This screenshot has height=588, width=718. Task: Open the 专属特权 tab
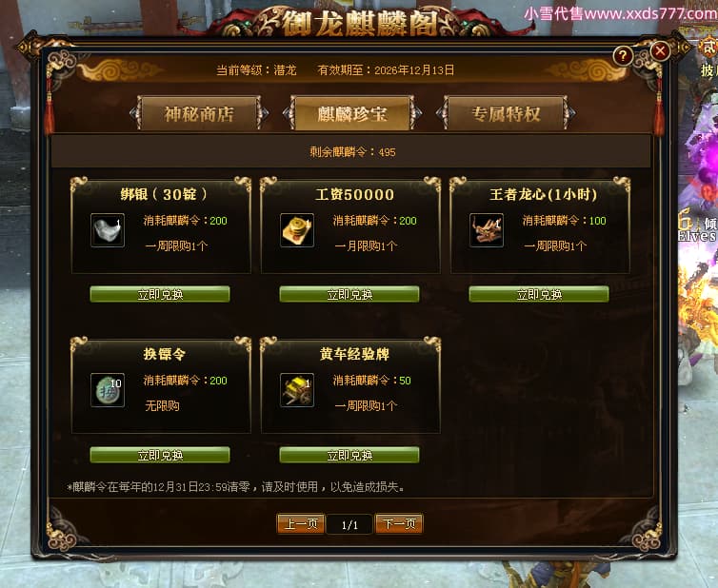506,113
